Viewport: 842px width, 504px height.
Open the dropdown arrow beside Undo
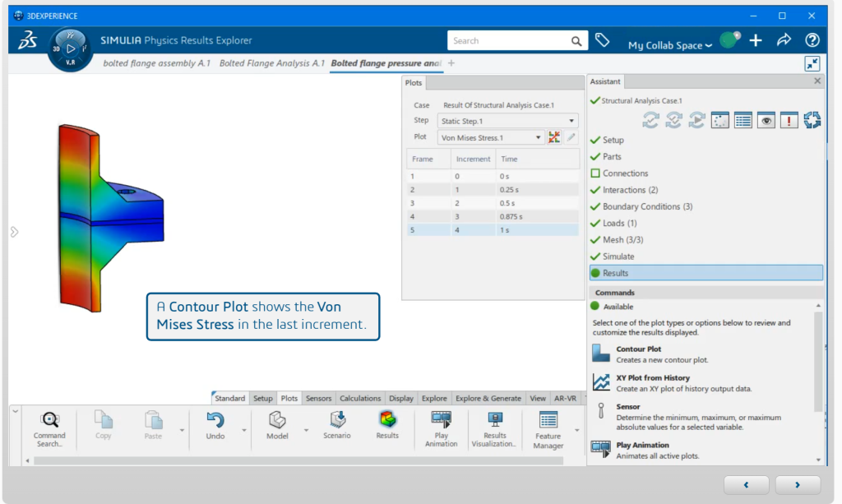pos(244,430)
